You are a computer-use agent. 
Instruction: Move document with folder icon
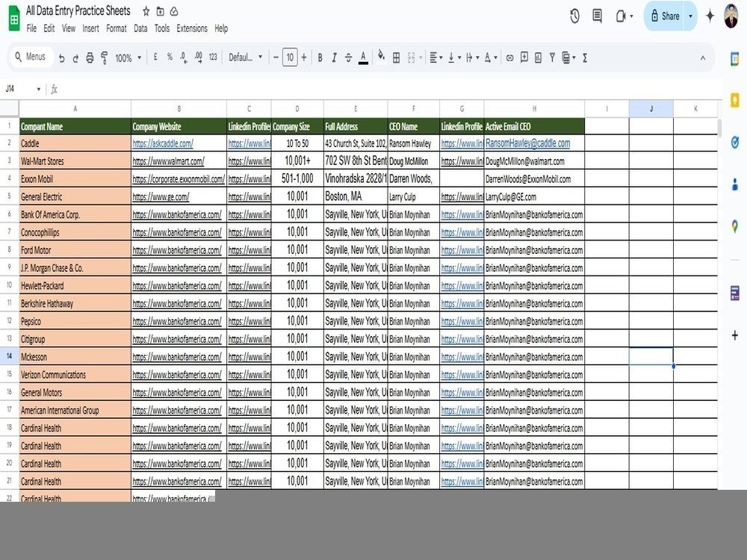(x=160, y=11)
